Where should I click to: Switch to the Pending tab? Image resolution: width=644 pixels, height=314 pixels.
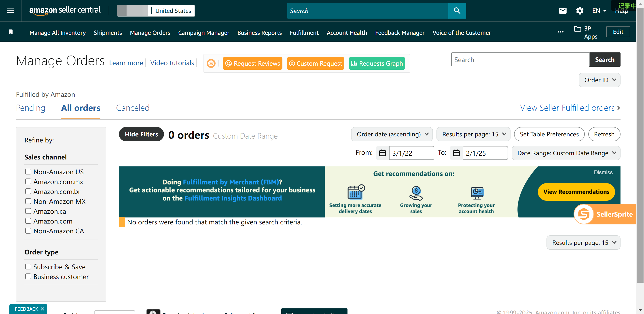30,108
